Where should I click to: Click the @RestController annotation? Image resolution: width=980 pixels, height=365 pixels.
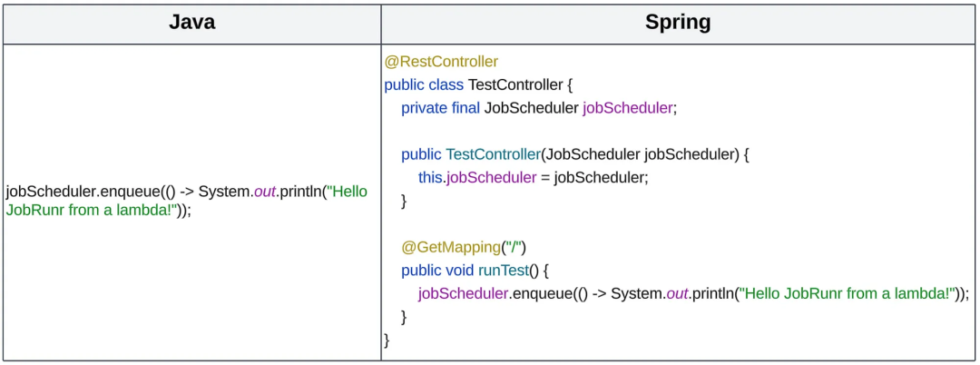tap(441, 62)
